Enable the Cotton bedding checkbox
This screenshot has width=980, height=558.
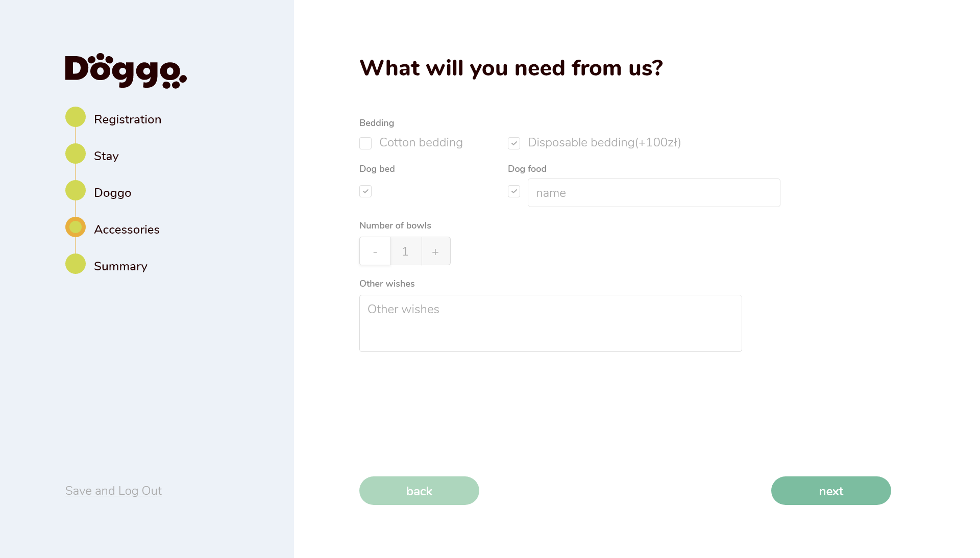click(365, 143)
